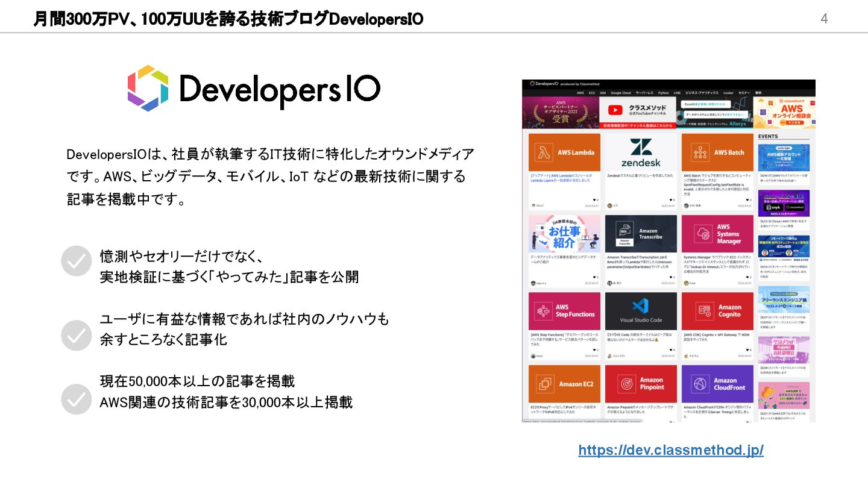The image size is (868, 488).
Task: Open the AWS Lambda article thumbnail
Action: point(564,152)
